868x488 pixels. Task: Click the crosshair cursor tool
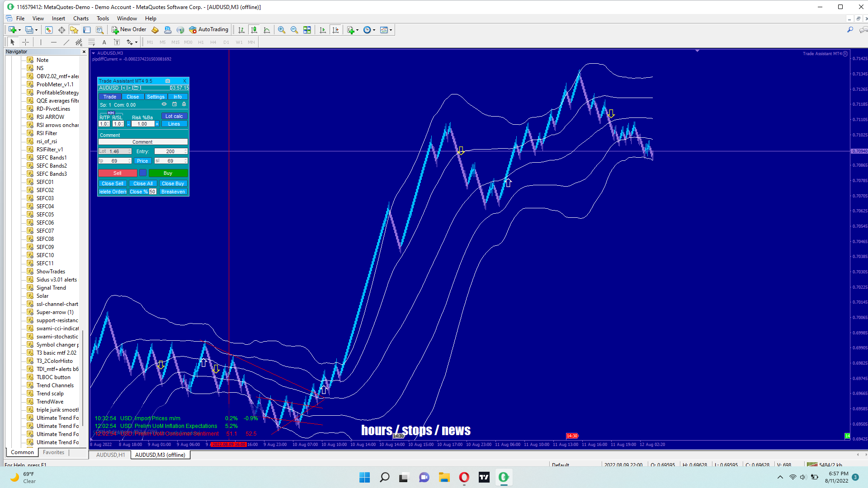[x=26, y=42]
